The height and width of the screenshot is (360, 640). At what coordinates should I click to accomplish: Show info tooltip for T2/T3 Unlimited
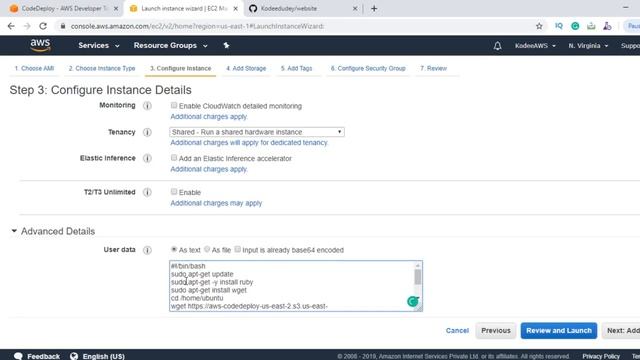tap(147, 192)
